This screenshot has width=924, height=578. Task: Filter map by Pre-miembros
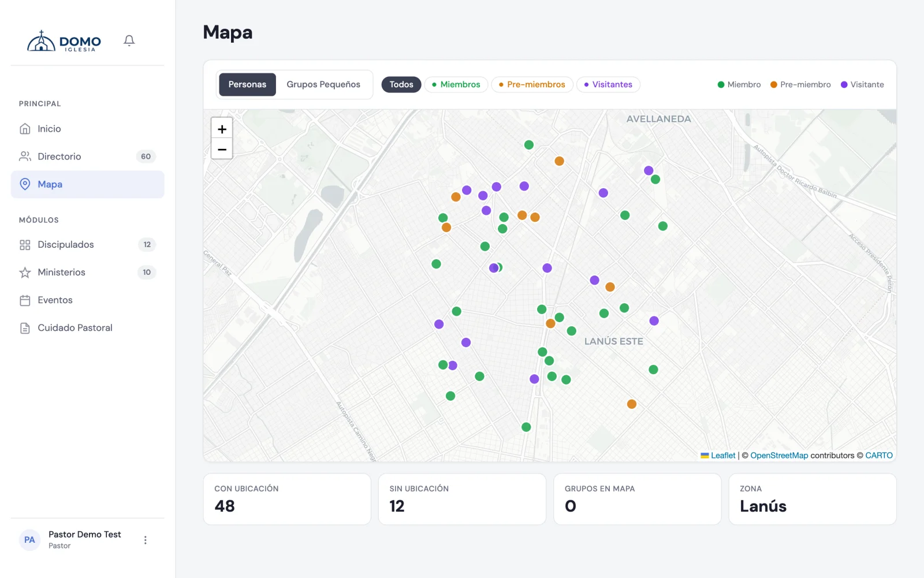532,84
